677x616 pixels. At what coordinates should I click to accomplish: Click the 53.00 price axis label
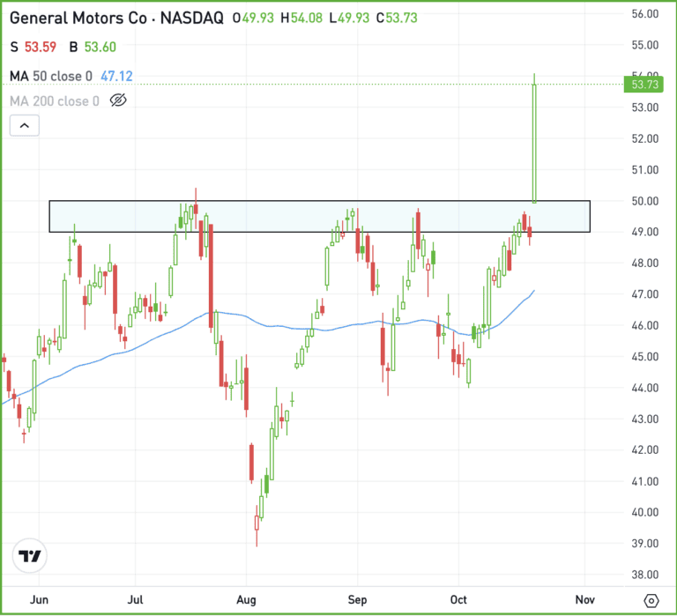(x=645, y=108)
